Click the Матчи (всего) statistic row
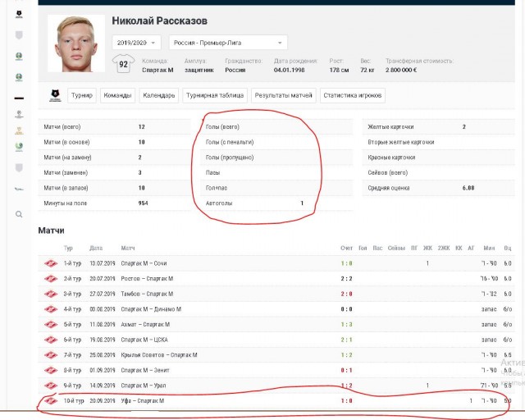The height and width of the screenshot is (420, 525). [x=115, y=127]
